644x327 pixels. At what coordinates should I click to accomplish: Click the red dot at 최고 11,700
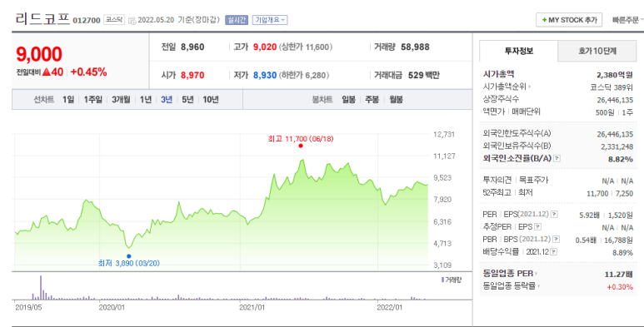(x=301, y=146)
